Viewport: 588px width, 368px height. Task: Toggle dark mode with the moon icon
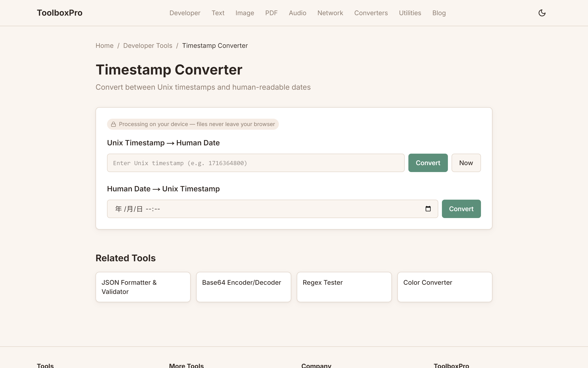(x=542, y=13)
